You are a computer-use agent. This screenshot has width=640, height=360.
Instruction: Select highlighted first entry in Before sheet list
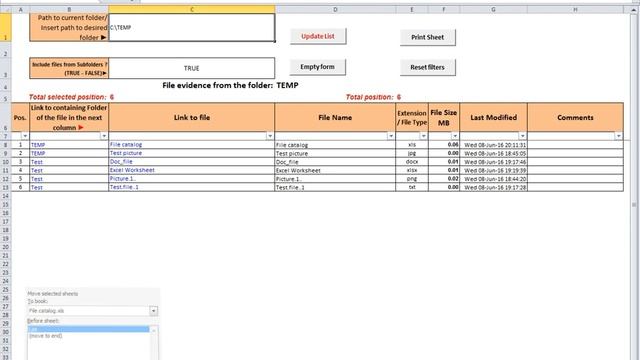(88, 329)
